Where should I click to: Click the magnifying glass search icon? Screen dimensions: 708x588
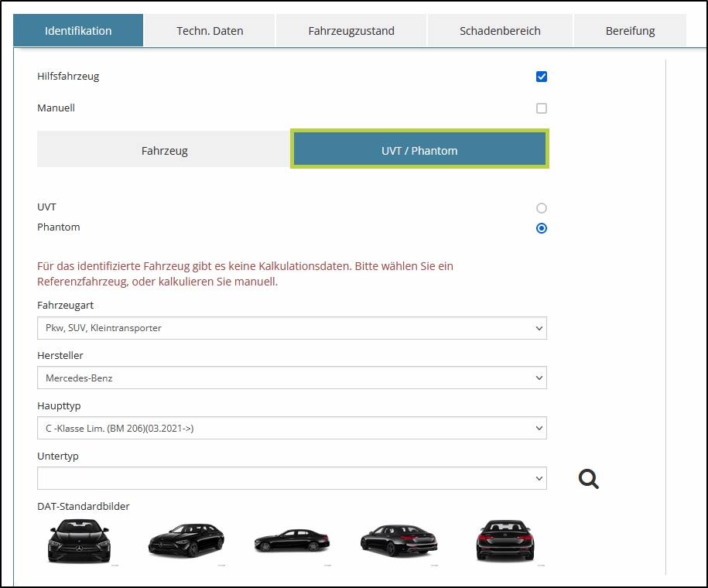coord(589,479)
